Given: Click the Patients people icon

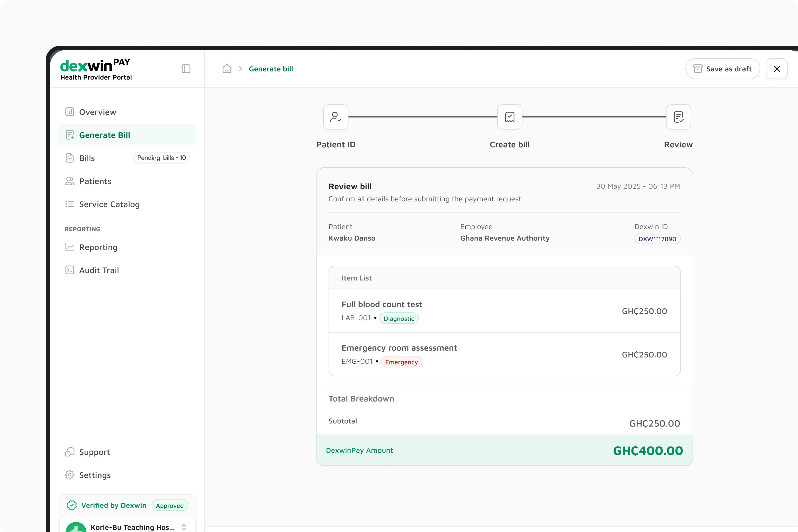Looking at the screenshot, I should [70, 181].
